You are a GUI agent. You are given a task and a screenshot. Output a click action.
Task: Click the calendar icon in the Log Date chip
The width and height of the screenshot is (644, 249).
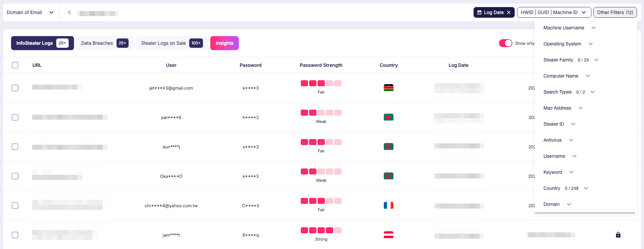479,12
